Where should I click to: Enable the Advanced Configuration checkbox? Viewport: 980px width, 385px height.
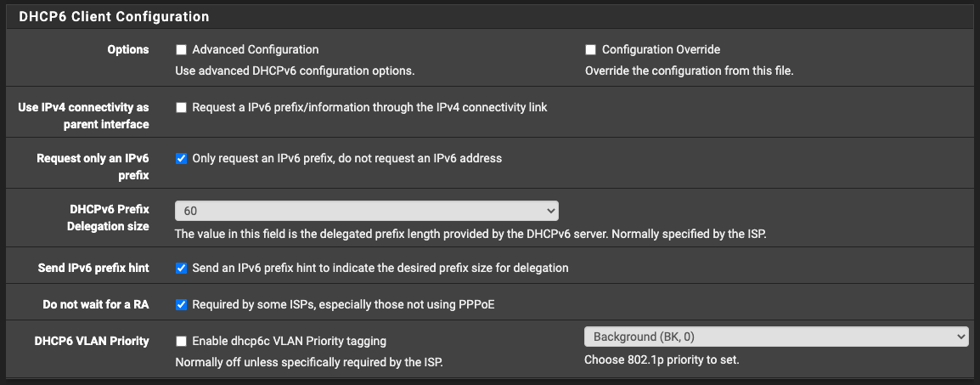coord(181,50)
